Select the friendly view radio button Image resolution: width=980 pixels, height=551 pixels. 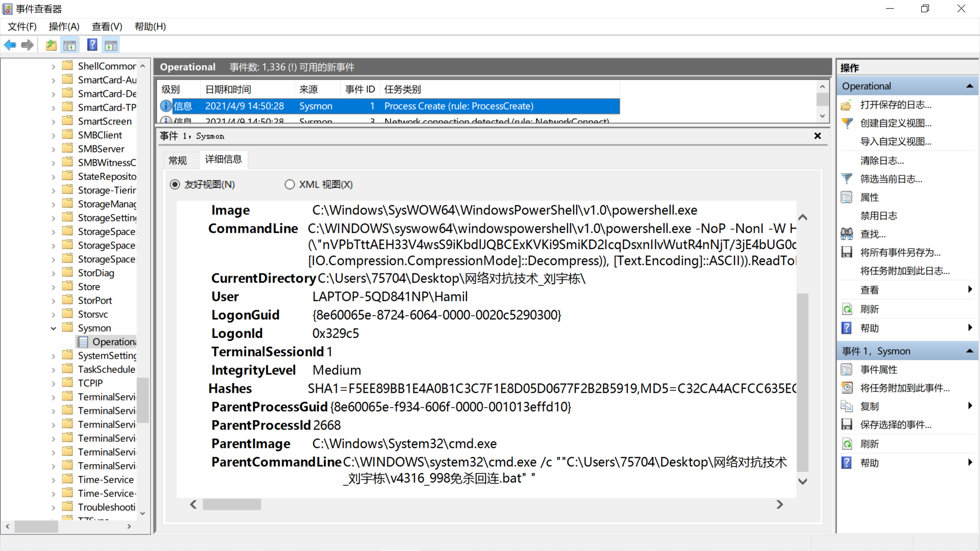[175, 185]
